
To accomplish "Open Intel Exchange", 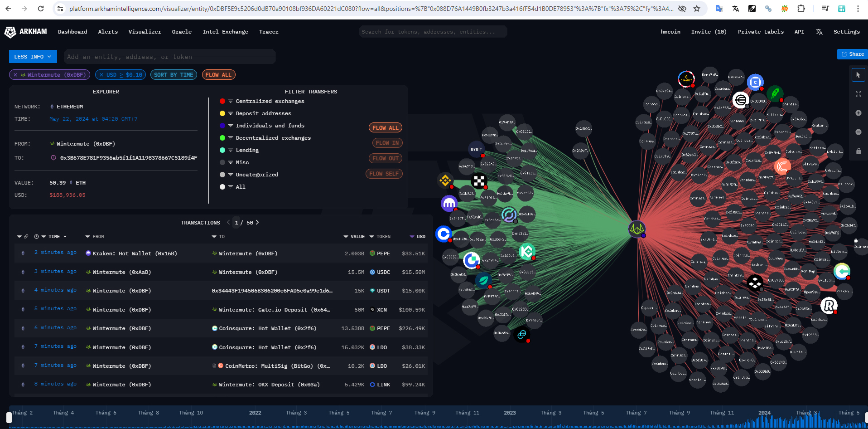I will click(225, 32).
